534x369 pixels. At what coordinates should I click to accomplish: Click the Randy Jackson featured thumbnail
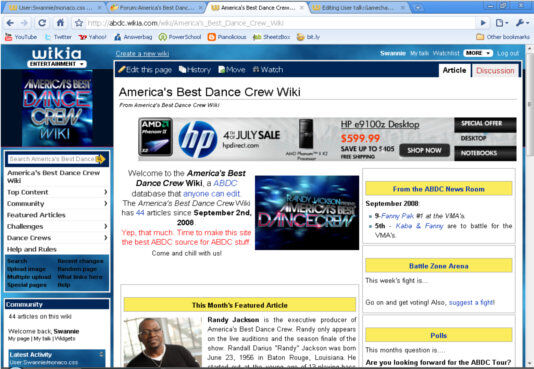click(163, 342)
